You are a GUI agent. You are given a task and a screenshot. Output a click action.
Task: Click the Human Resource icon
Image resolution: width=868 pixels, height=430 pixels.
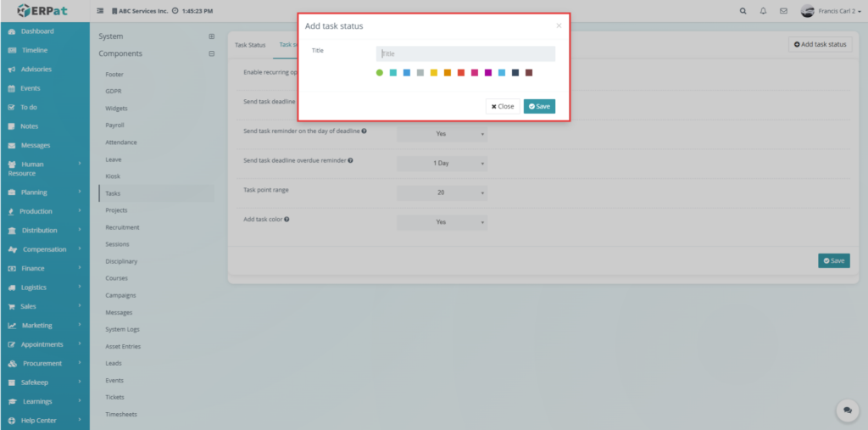coord(12,165)
